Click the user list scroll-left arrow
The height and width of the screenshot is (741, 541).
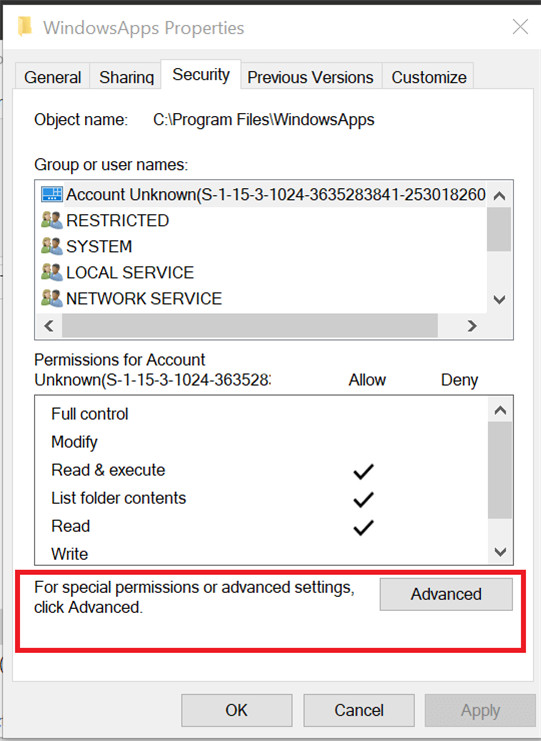click(49, 326)
